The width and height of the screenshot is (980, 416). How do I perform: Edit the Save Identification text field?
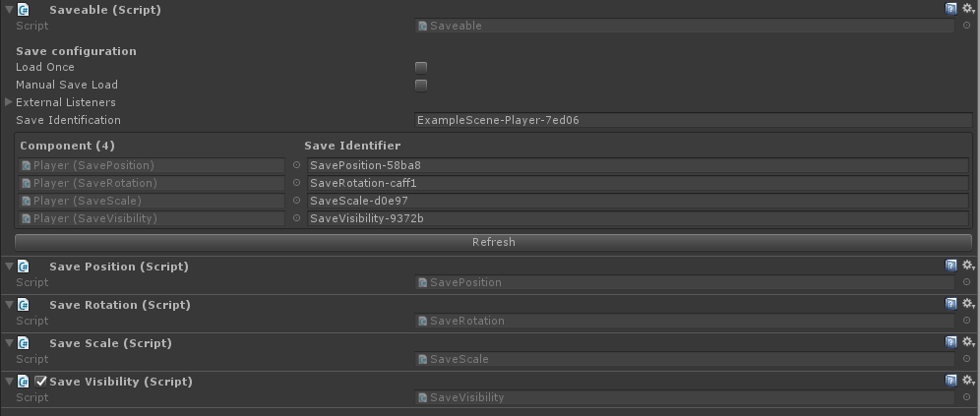click(693, 120)
